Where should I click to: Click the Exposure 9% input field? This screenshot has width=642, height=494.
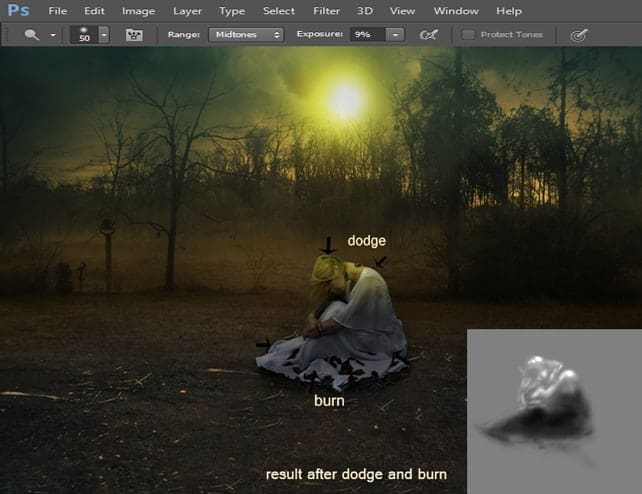[368, 35]
